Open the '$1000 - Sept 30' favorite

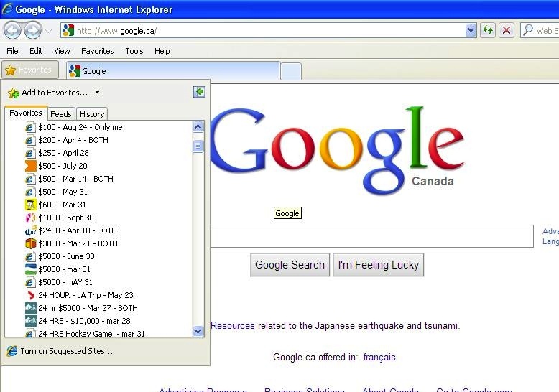66,218
